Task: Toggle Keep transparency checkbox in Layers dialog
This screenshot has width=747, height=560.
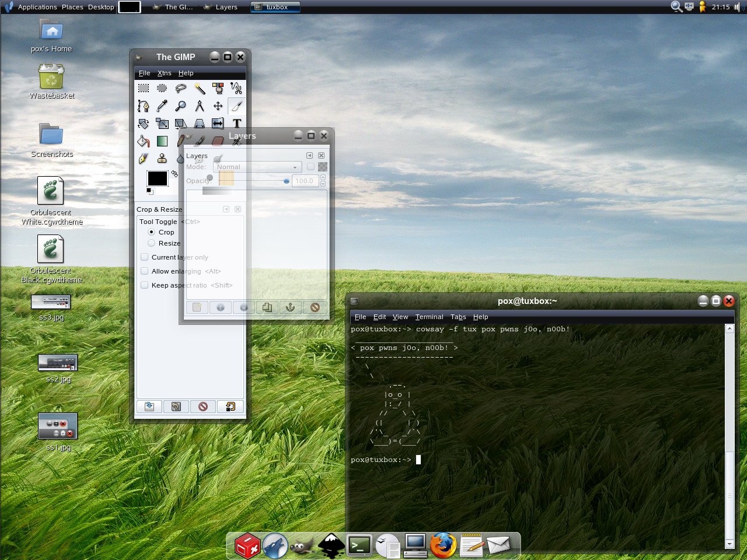Action: (x=310, y=167)
